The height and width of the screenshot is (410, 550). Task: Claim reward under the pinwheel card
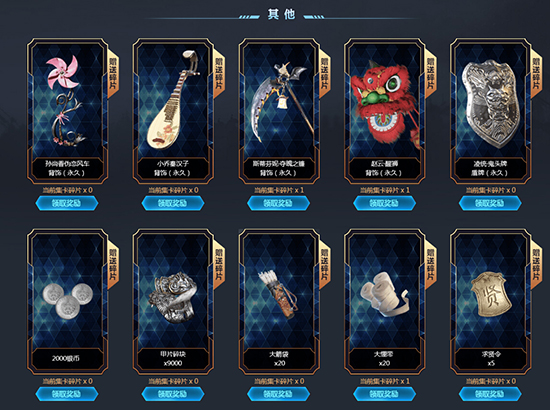[67, 203]
